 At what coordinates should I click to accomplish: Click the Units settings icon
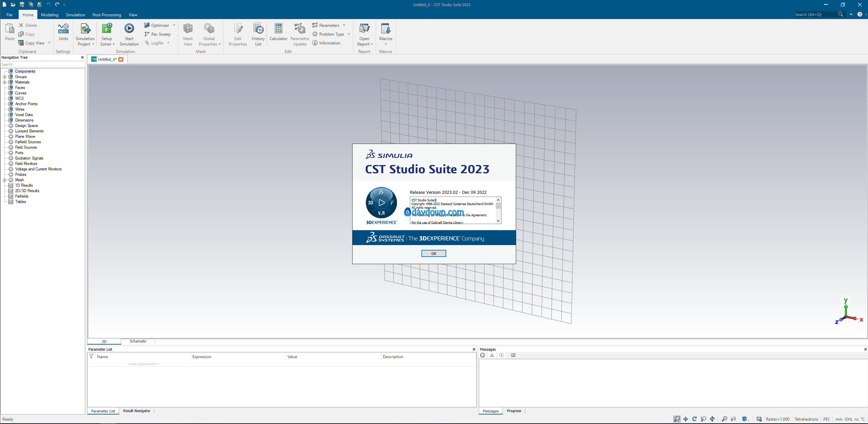pyautogui.click(x=63, y=29)
